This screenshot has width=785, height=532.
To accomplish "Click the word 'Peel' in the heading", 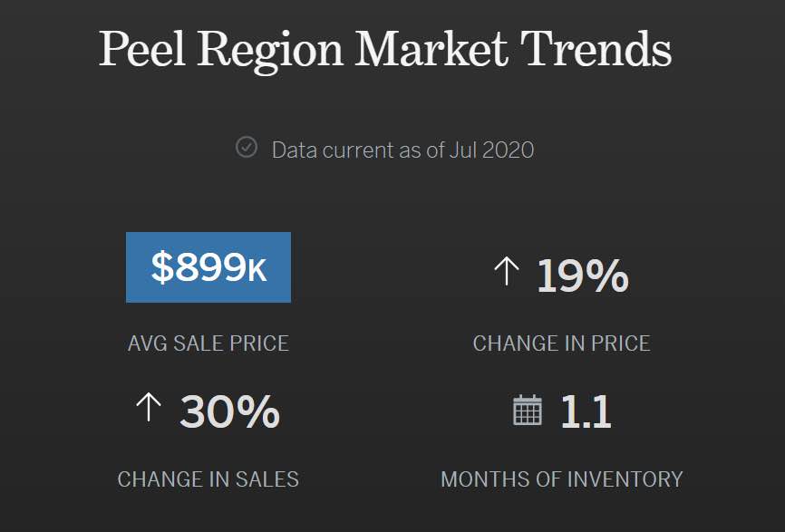I will pyautogui.click(x=142, y=48).
